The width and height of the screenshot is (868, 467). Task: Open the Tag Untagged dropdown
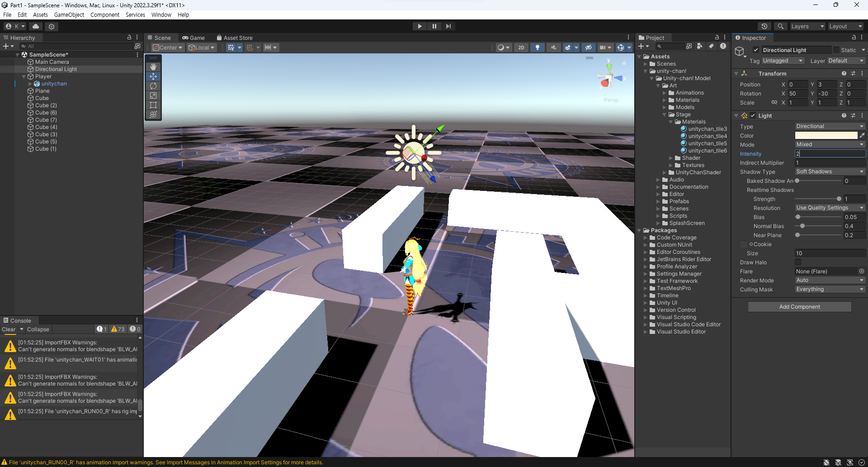[x=783, y=61]
